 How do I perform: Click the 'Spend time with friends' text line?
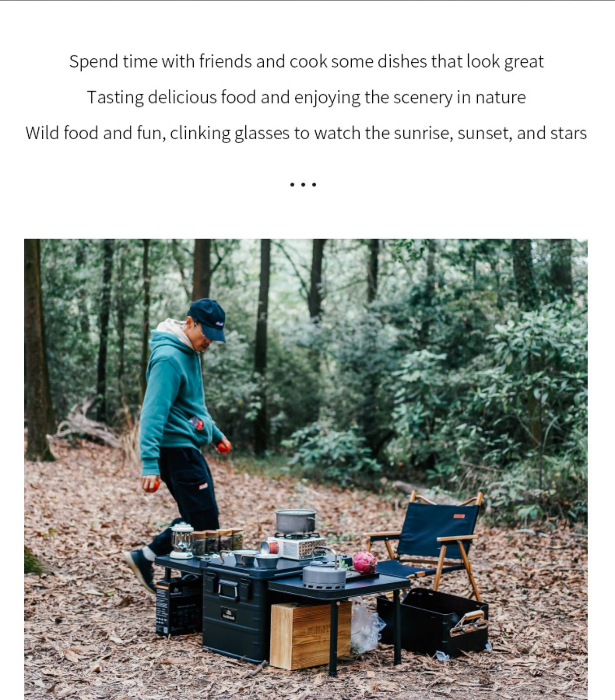(307, 62)
